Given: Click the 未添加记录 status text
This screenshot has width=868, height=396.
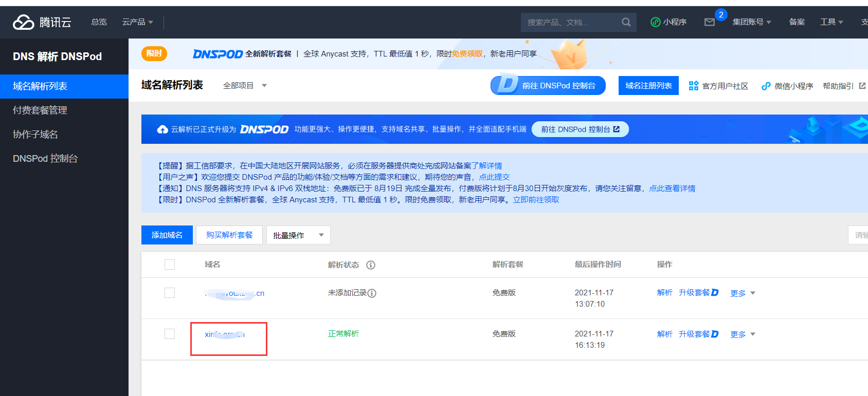Looking at the screenshot, I should (x=347, y=293).
